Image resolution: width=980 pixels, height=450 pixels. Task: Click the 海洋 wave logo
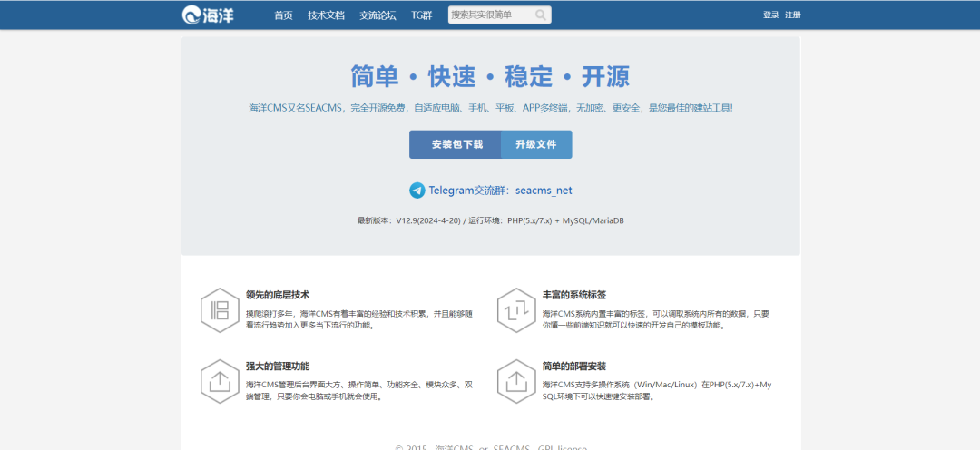[208, 15]
